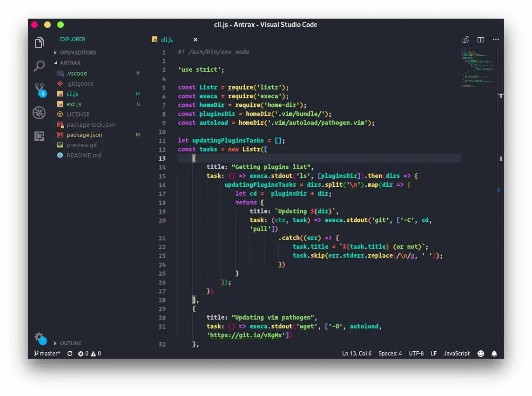Click the shebang comment on line 1
Image resolution: width=532 pixels, height=396 pixels.
[x=214, y=52]
